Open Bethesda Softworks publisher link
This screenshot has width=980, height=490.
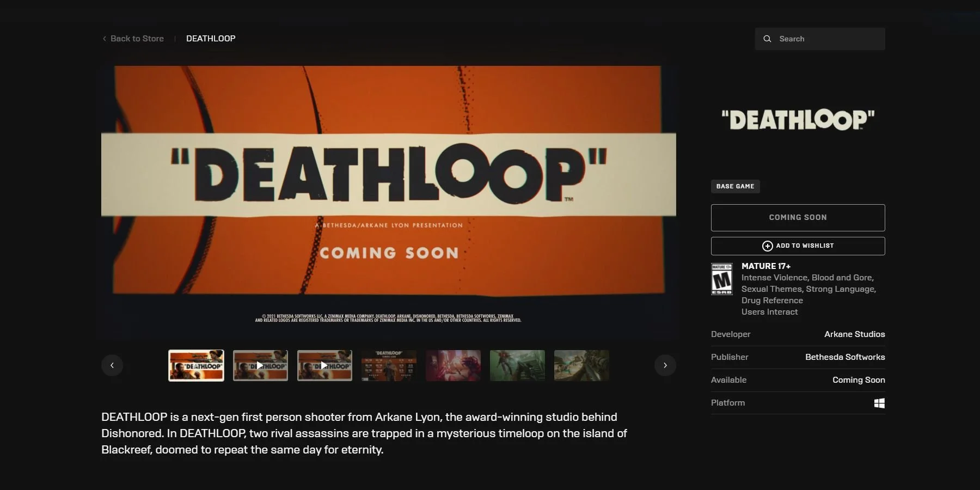(x=845, y=357)
